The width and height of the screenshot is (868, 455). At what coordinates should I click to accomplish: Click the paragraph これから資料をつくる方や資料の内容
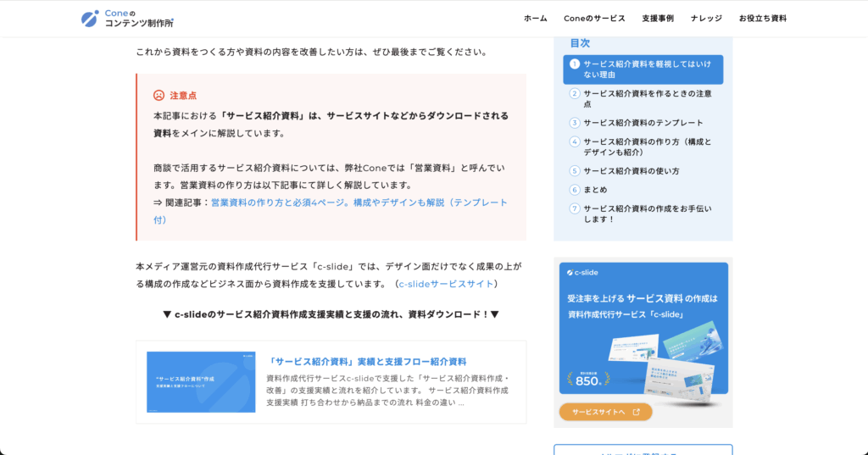pyautogui.click(x=313, y=52)
